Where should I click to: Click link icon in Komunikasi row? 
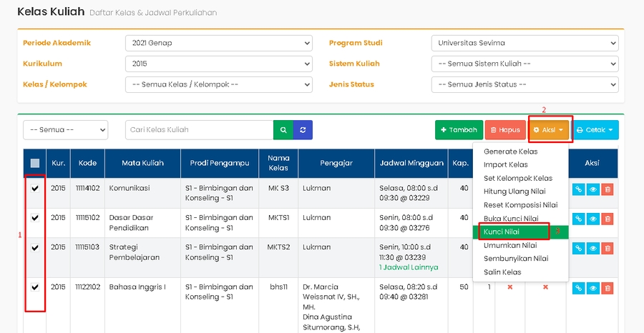point(578,189)
